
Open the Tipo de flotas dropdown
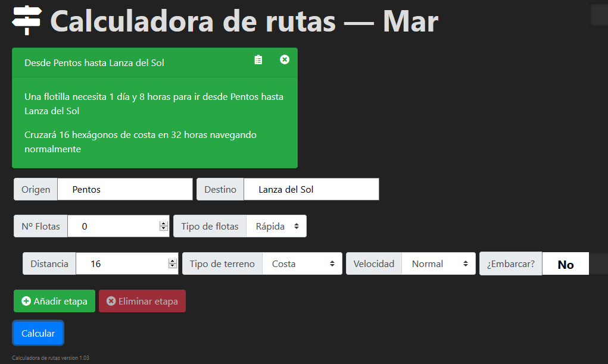[x=276, y=226]
